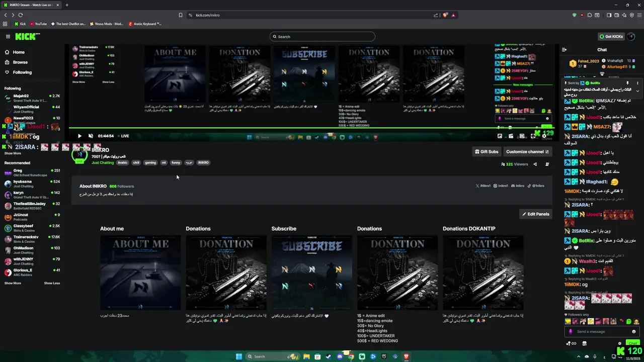The width and height of the screenshot is (644, 362).
Task: Open Following in sidebar
Action: 22,72
